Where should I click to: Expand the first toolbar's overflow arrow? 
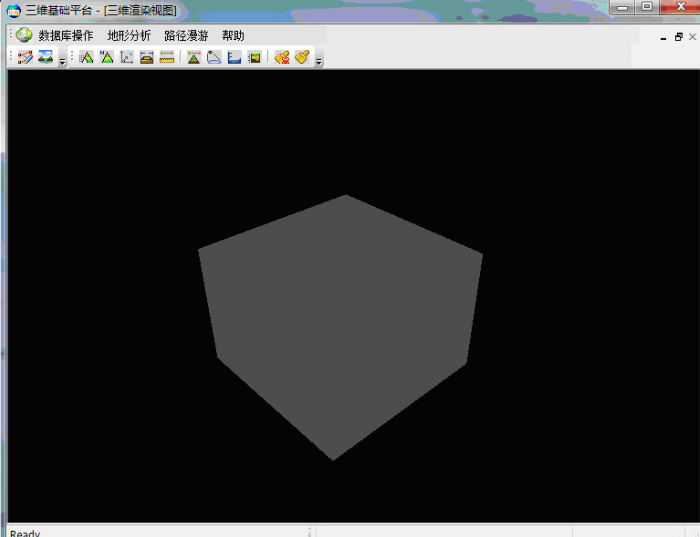coord(62,62)
